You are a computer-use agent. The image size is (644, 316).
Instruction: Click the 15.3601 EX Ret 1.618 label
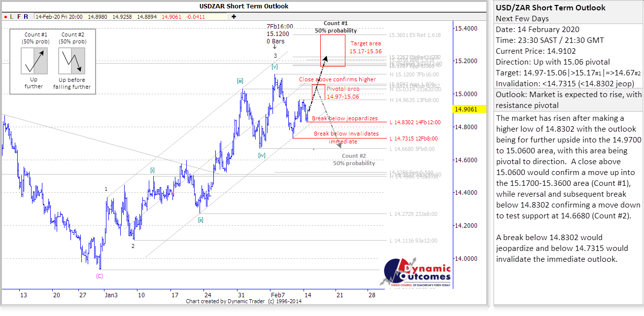(415, 35)
